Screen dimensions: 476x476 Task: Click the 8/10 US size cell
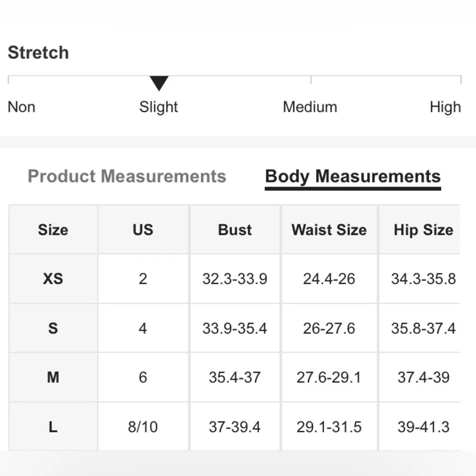tap(143, 427)
